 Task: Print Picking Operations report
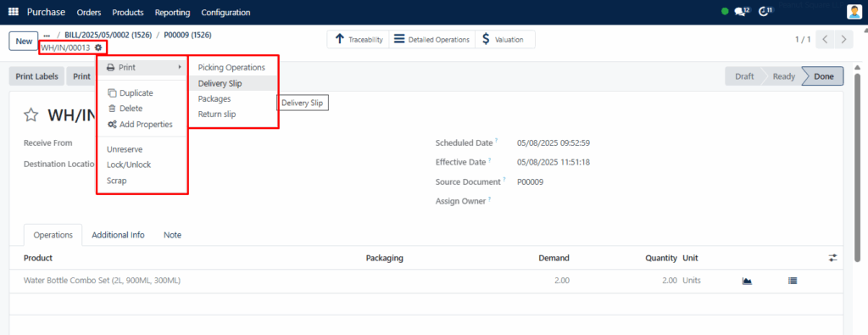pos(233,68)
